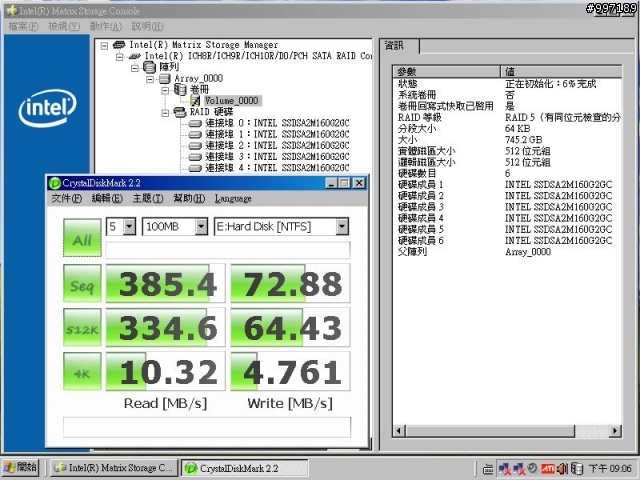Open the keyboard input language tray icon
Screen dimensions: 640x480
click(x=488, y=469)
